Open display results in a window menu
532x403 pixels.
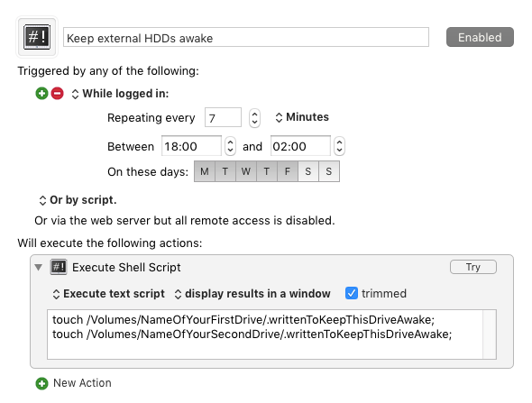click(252, 294)
